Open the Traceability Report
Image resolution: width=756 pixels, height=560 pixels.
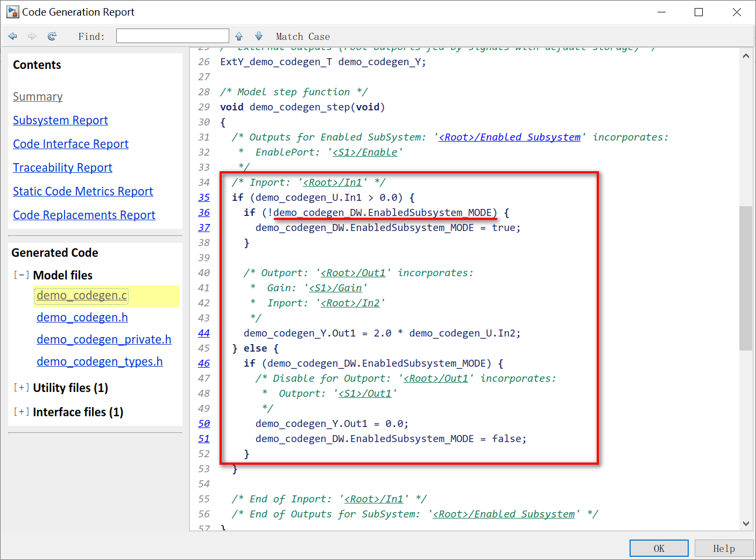click(x=62, y=167)
